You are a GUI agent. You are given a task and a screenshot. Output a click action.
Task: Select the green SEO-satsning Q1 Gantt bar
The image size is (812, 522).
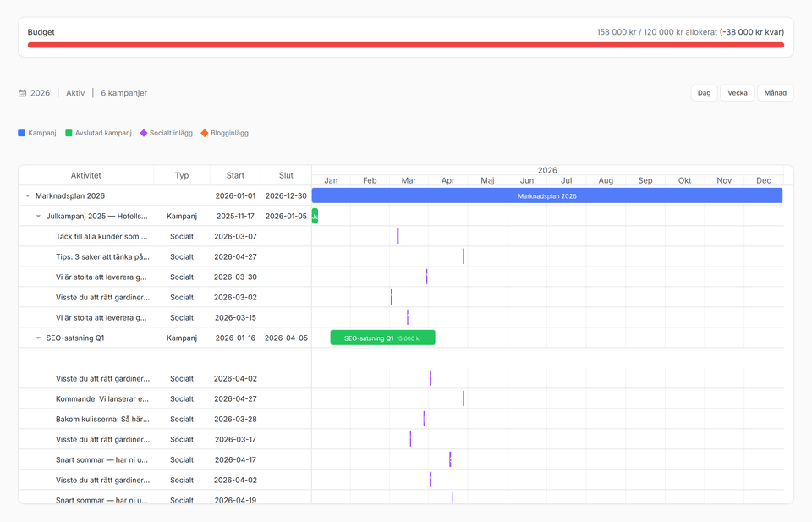pyautogui.click(x=382, y=338)
